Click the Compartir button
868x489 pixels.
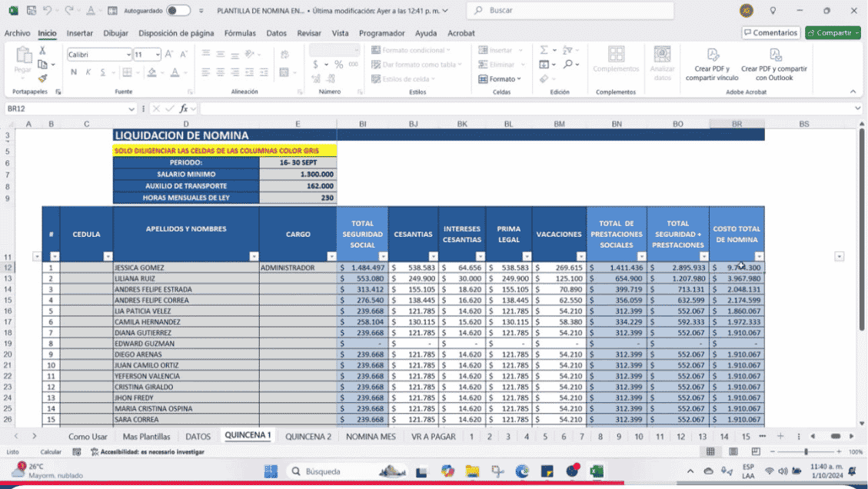833,32
